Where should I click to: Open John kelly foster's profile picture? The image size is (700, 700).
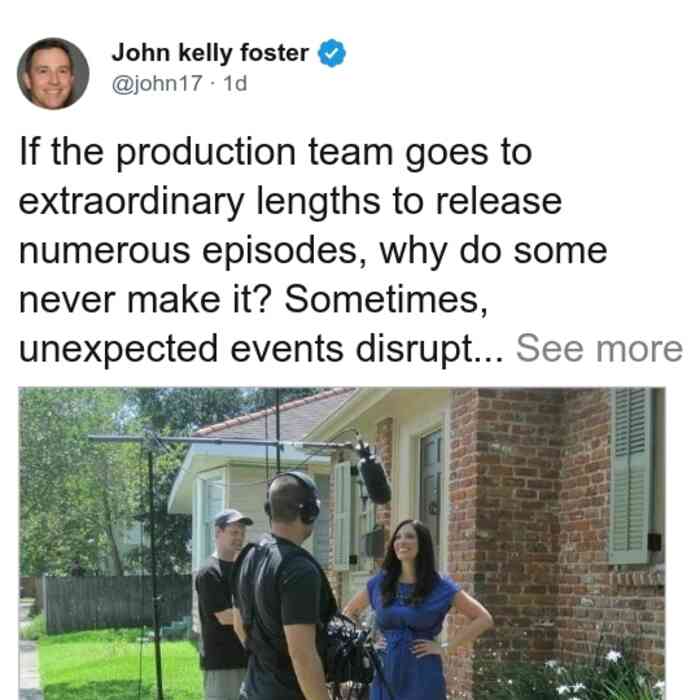coord(53,74)
